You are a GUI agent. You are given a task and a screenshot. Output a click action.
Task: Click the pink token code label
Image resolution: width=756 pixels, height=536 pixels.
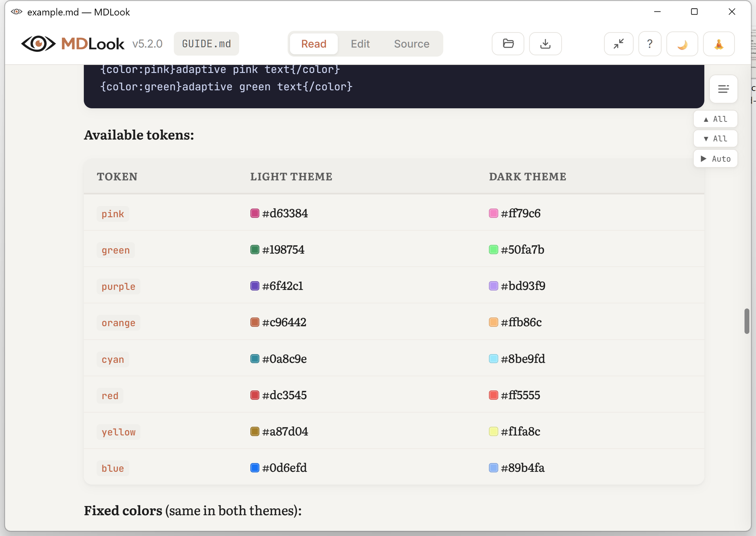click(113, 214)
